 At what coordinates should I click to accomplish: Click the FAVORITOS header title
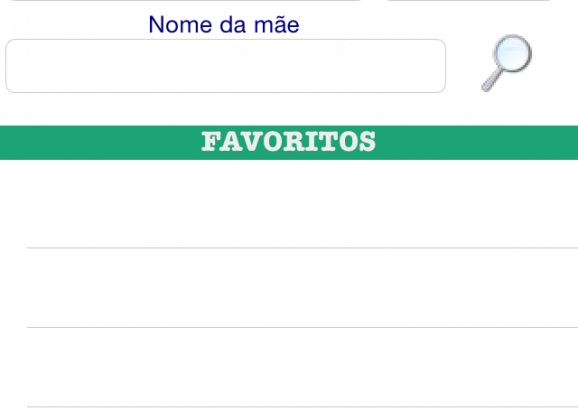tap(288, 142)
